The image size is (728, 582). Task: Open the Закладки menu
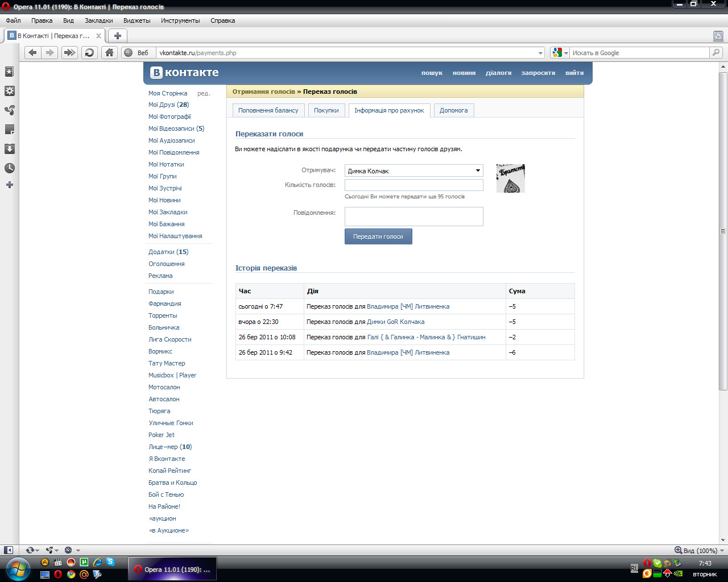[99, 20]
